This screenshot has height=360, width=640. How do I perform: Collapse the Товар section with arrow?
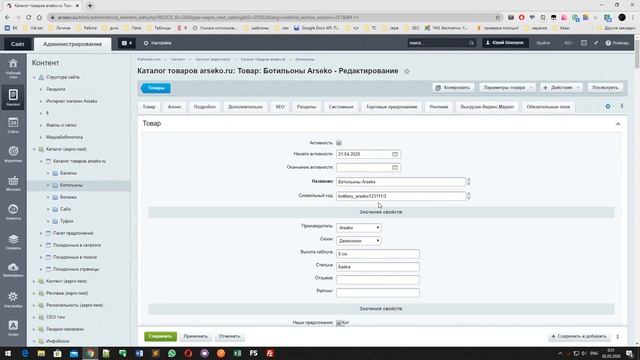click(618, 124)
